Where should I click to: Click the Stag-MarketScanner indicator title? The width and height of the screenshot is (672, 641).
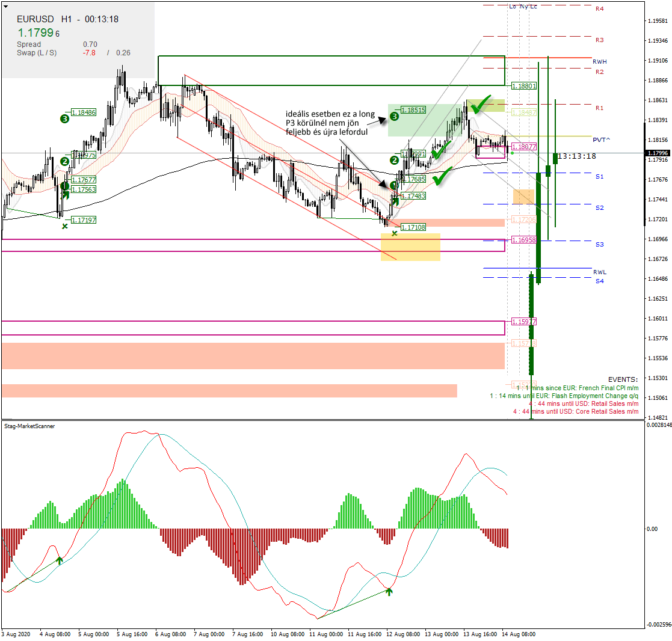click(29, 426)
